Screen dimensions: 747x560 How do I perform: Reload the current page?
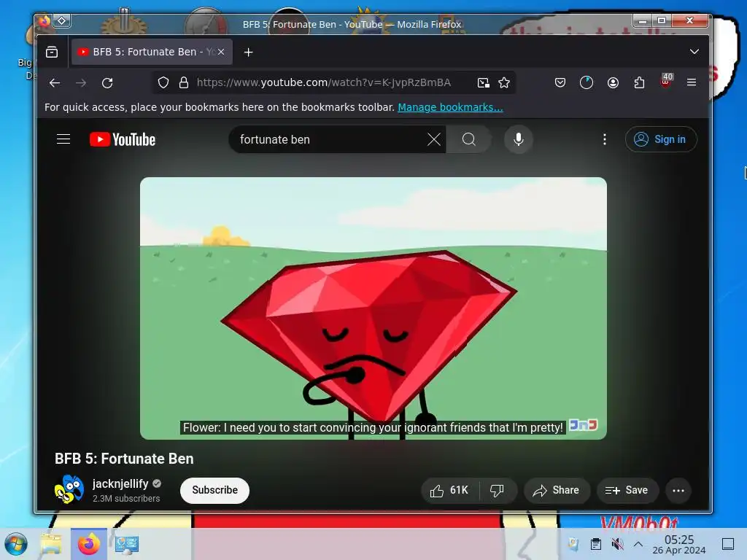(x=108, y=83)
